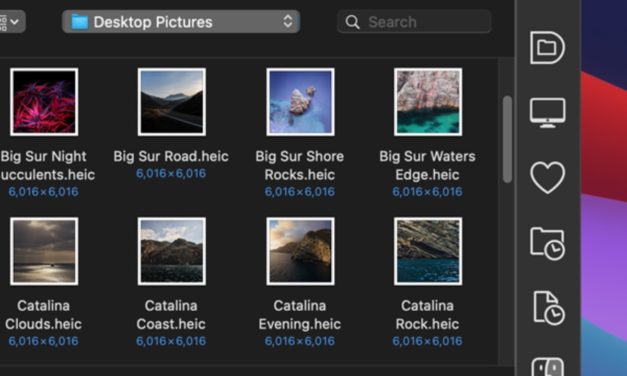The height and width of the screenshot is (376, 627).
Task: Open the recent folders clock icon
Action: click(x=547, y=244)
